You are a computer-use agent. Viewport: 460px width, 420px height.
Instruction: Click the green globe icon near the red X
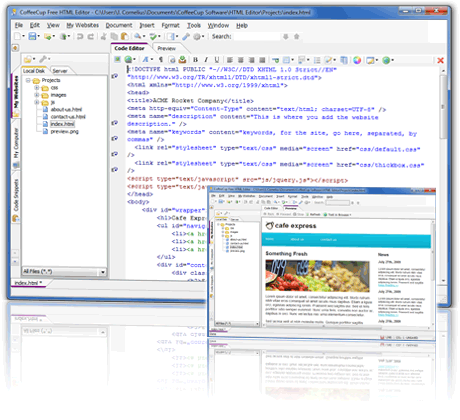[x=386, y=60]
